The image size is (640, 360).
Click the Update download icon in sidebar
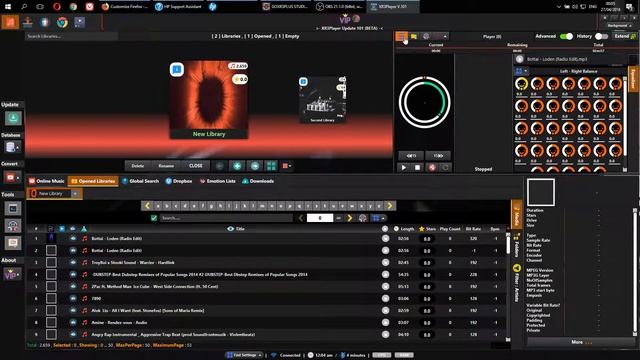(x=13, y=118)
